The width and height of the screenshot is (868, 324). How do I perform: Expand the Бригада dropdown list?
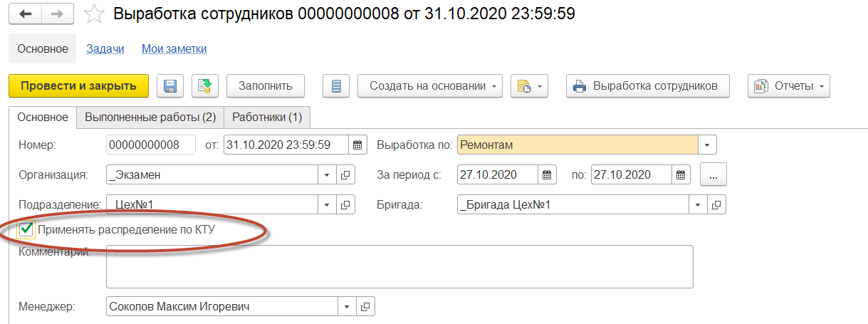pyautogui.click(x=698, y=205)
